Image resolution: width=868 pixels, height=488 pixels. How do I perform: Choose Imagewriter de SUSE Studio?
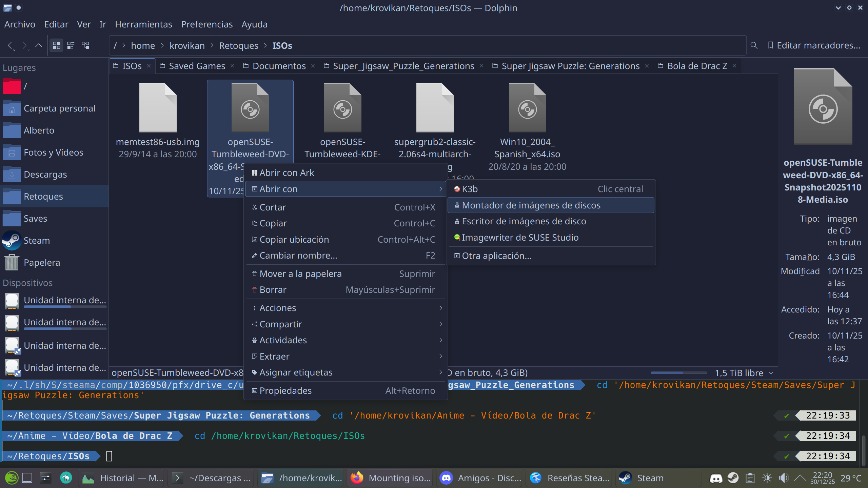(520, 238)
